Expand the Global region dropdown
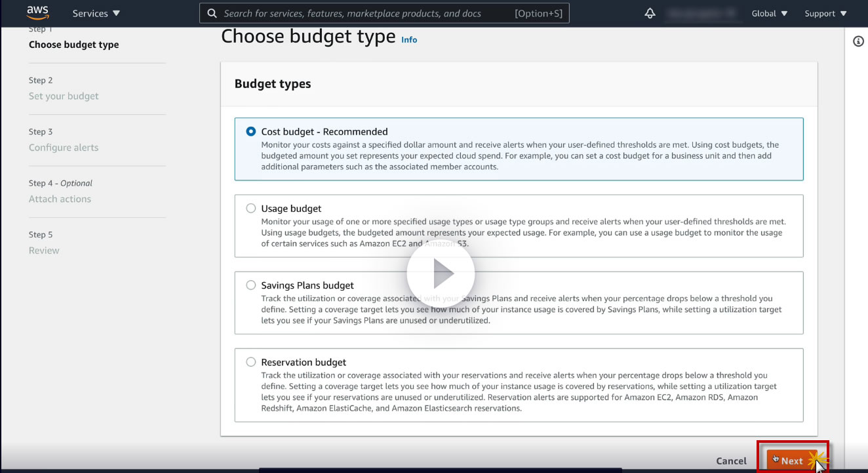Image resolution: width=868 pixels, height=473 pixels. (x=769, y=13)
